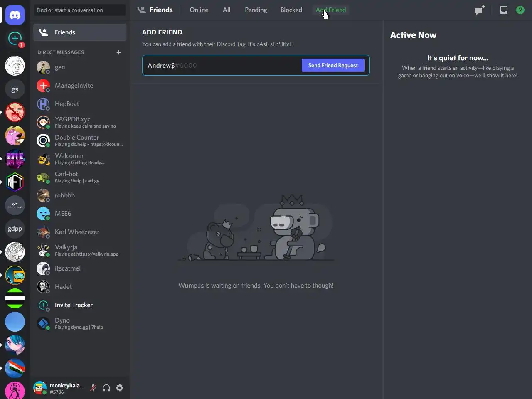Click the New Group DM icon
The width and height of the screenshot is (532, 399).
coord(480,10)
